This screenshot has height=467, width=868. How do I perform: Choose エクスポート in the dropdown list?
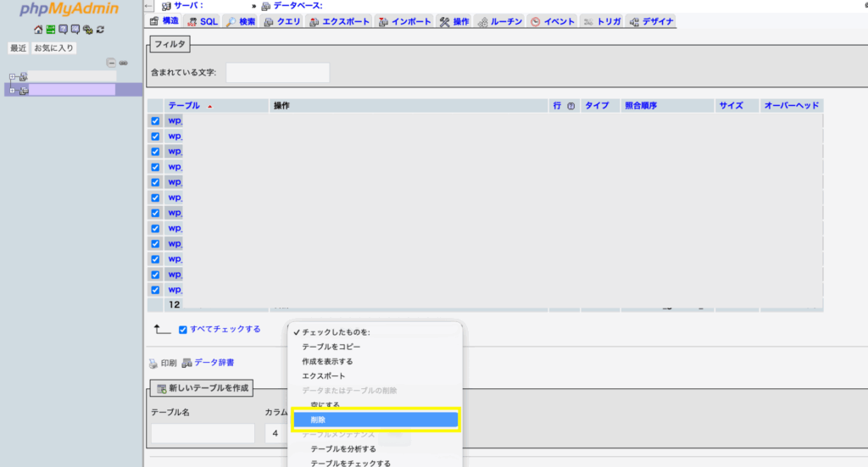[324, 375]
